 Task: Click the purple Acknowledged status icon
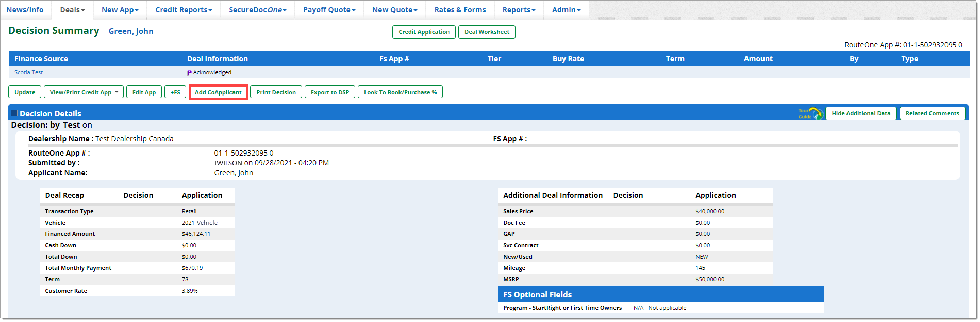189,73
